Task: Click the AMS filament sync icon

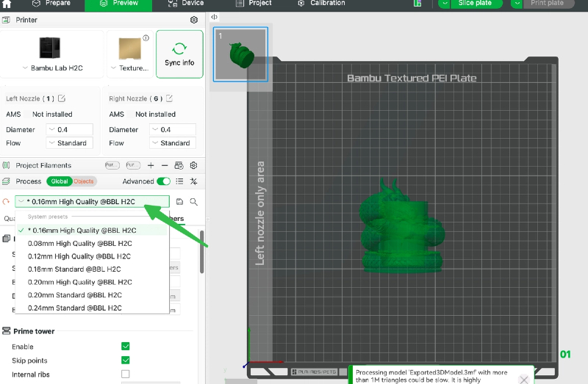Action: coord(179,165)
